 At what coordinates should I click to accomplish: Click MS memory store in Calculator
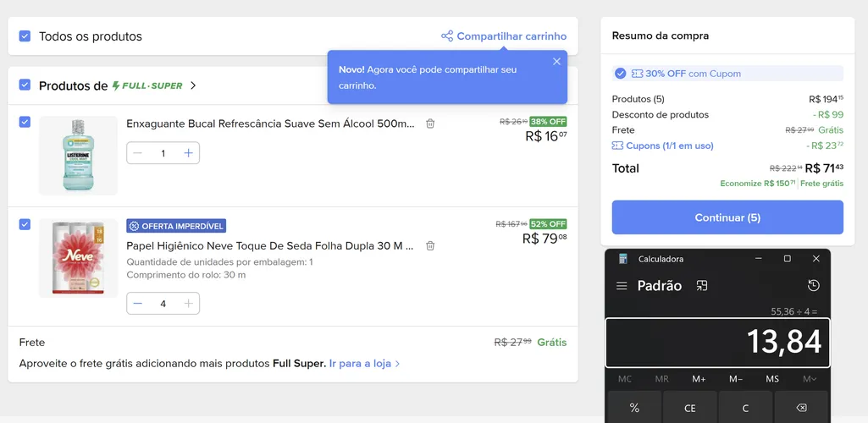(x=772, y=379)
